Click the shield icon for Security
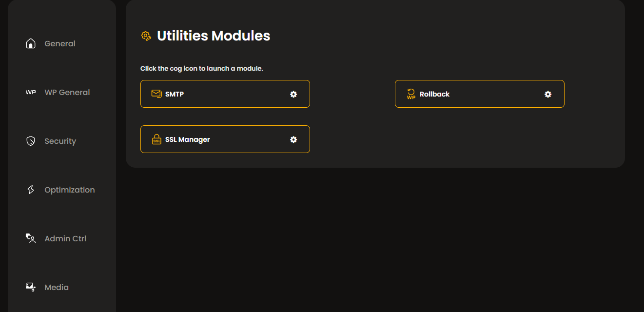This screenshot has height=312, width=644. pos(30,140)
